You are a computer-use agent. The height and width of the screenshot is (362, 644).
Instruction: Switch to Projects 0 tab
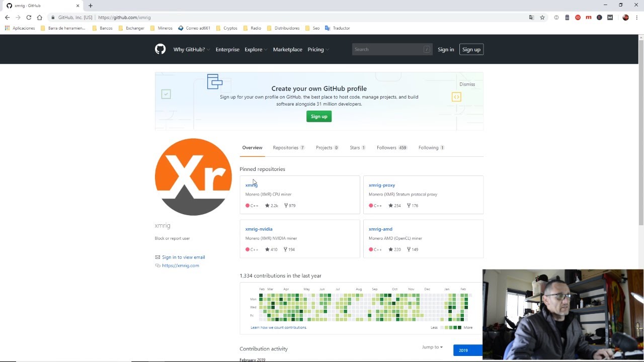[327, 148]
